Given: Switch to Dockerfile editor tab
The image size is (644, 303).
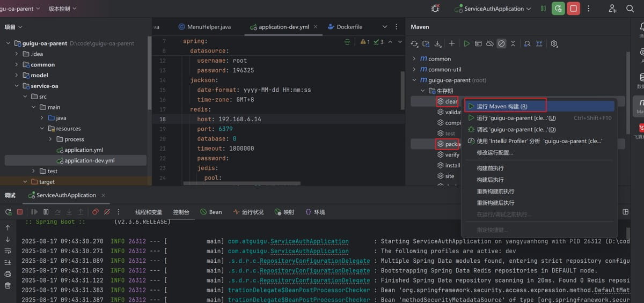Looking at the screenshot, I should (345, 27).
